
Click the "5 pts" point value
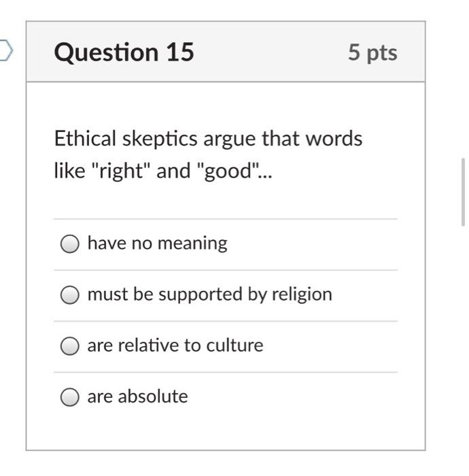[372, 52]
